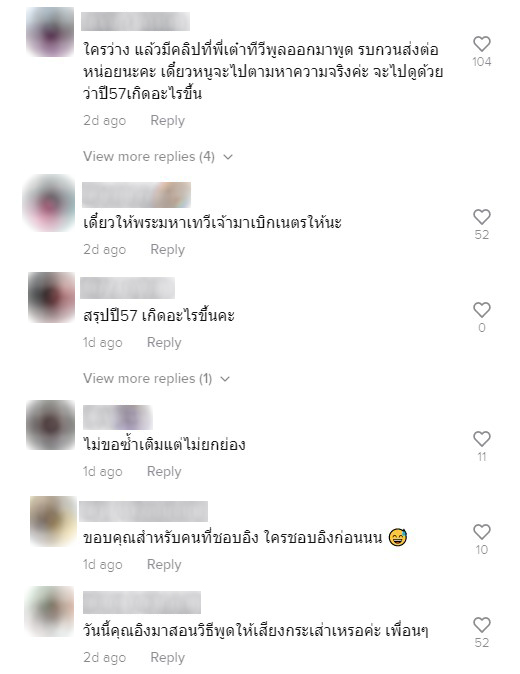Open the first commenter's profile picture
This screenshot has width=520, height=674.
point(50,32)
